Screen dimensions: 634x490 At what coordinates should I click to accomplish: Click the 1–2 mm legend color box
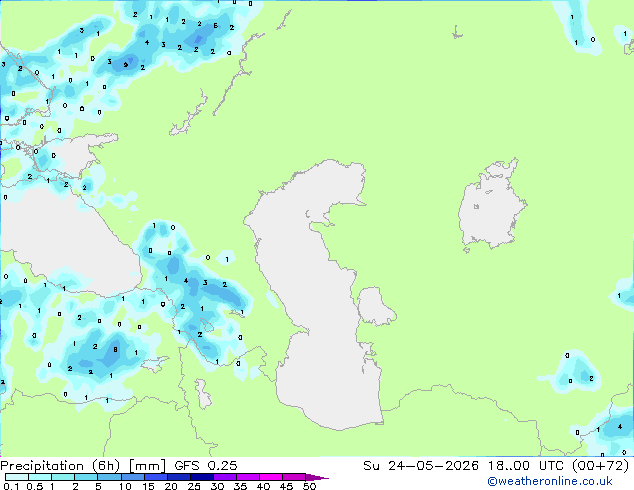click(x=63, y=477)
